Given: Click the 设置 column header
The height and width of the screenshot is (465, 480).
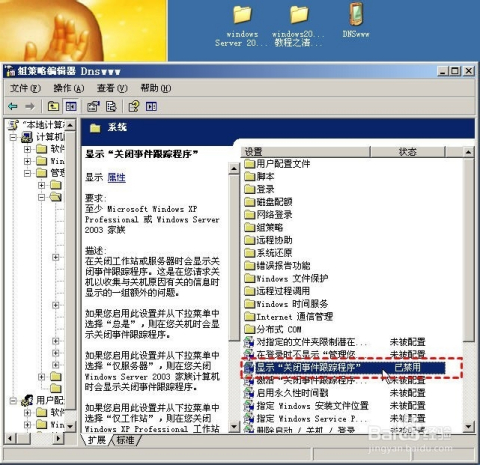Looking at the screenshot, I should [x=306, y=152].
